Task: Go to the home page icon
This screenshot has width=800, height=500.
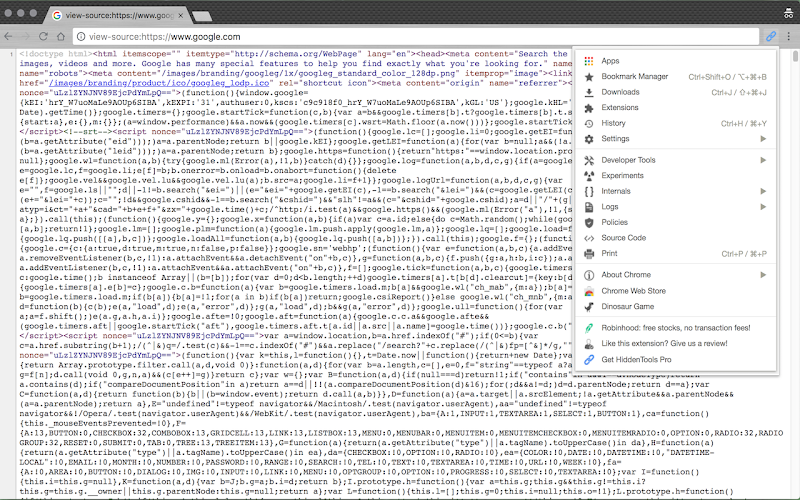Action: (x=61, y=36)
